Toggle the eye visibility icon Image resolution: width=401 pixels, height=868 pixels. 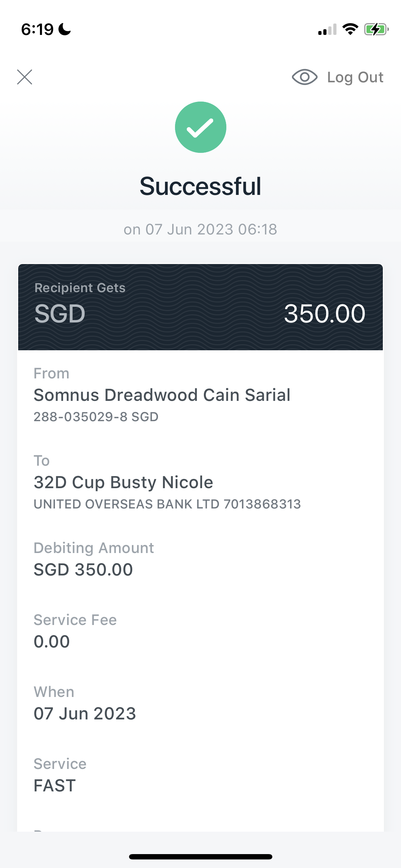click(x=304, y=77)
